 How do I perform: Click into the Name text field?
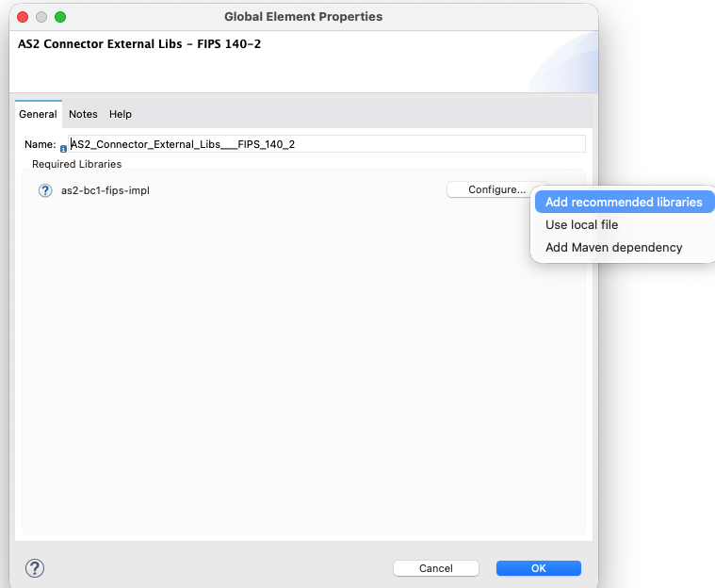coord(326,144)
